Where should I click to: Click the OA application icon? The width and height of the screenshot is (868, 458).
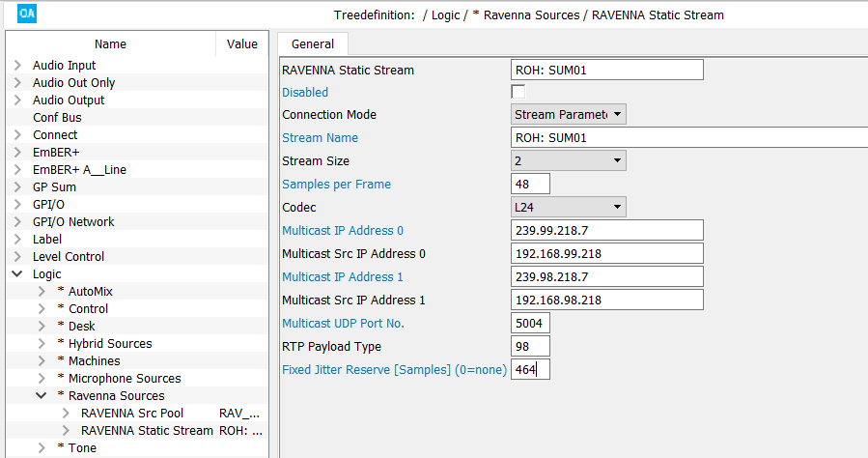27,14
